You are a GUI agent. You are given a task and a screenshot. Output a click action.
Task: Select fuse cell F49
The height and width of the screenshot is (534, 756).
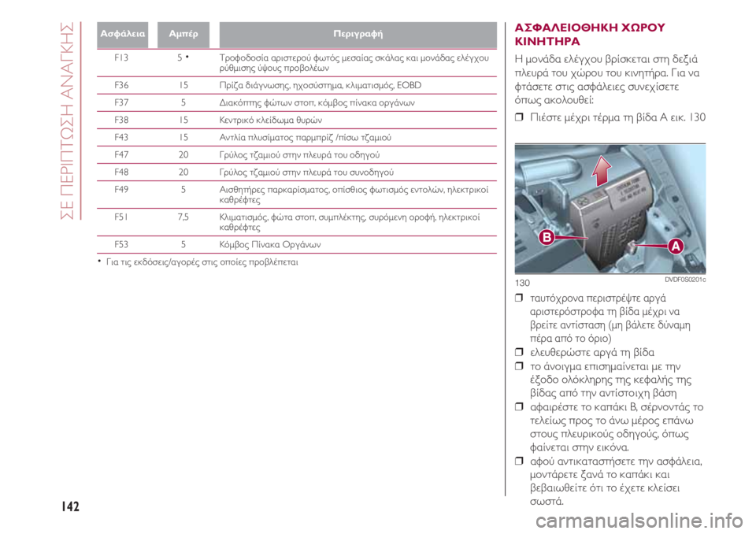click(x=121, y=190)
